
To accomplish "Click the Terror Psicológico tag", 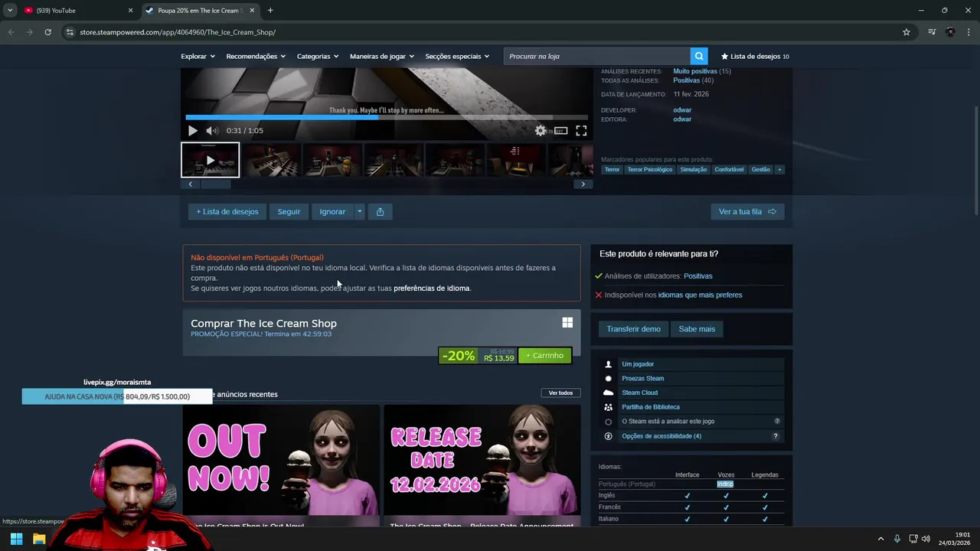I will click(x=650, y=170).
